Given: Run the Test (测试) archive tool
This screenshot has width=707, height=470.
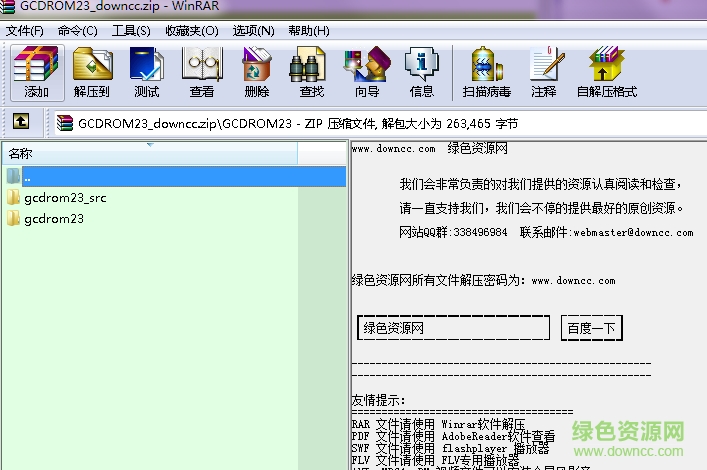Looking at the screenshot, I should tap(147, 72).
